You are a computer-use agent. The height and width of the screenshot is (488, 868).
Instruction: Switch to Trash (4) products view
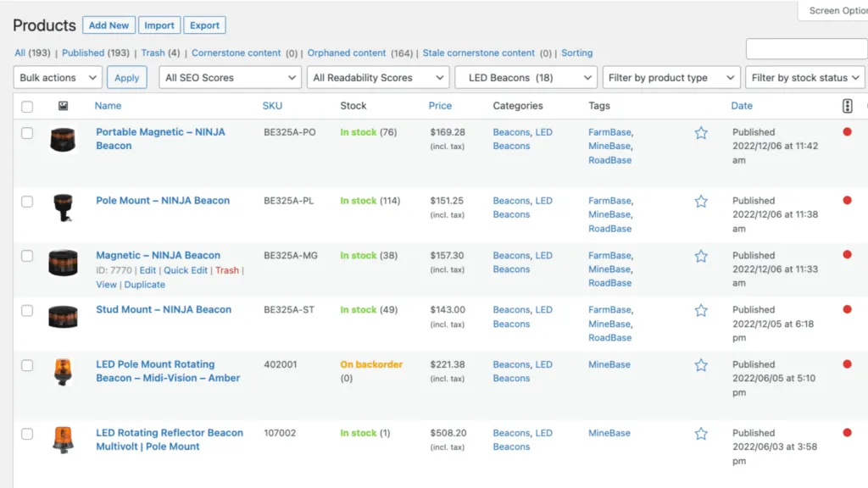coord(160,53)
